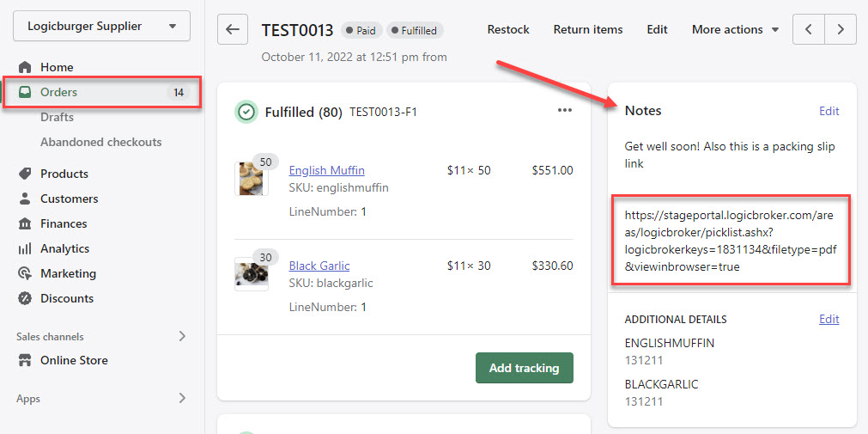Open the Logicburger Supplier store dropdown
The image size is (868, 434).
click(x=101, y=26)
